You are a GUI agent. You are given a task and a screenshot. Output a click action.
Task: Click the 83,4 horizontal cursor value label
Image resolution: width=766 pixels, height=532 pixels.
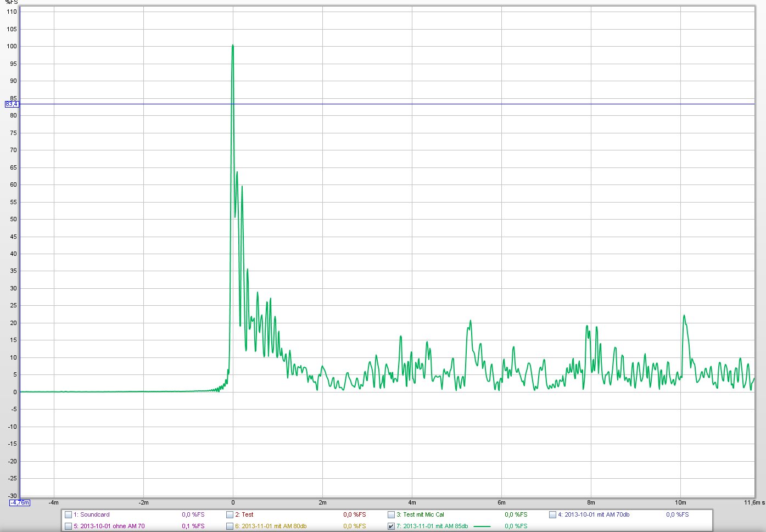click(x=12, y=104)
